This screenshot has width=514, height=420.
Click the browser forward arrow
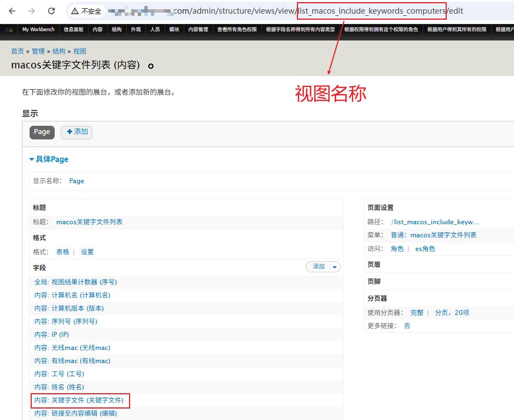[32, 11]
